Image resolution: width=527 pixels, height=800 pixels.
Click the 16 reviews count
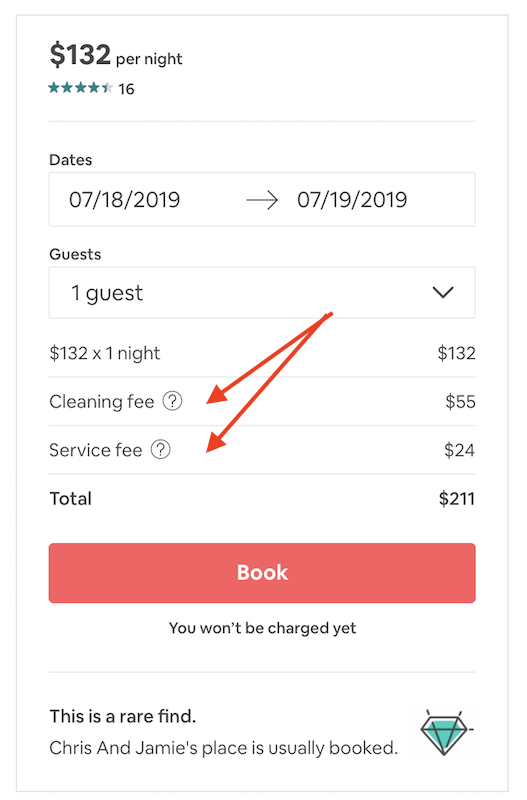[127, 89]
